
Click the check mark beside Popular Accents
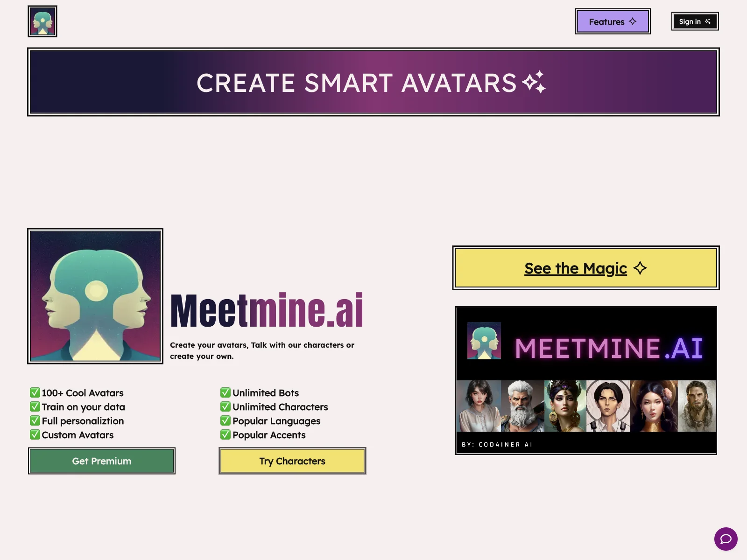(226, 434)
